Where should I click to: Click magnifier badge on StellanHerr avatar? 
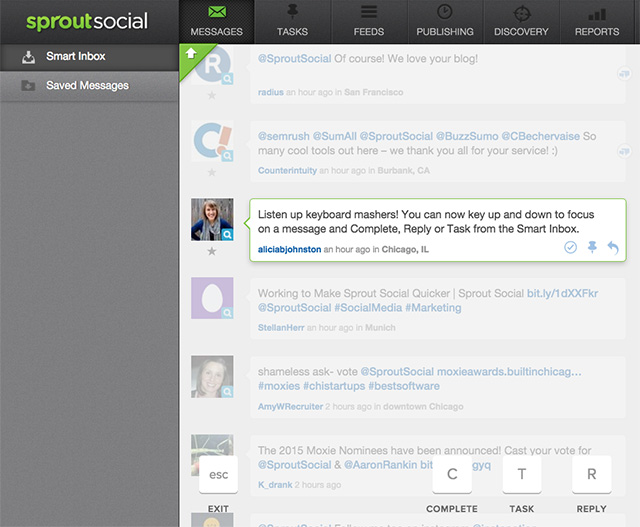[227, 313]
